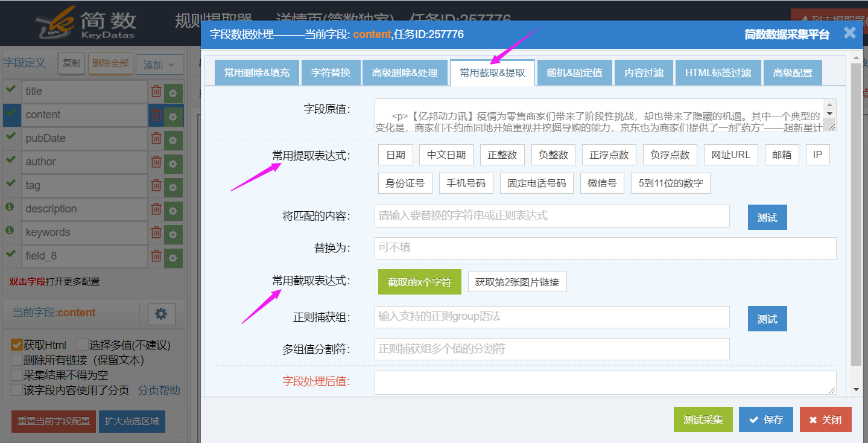Click the 扩大点选区域 button

pyautogui.click(x=132, y=421)
